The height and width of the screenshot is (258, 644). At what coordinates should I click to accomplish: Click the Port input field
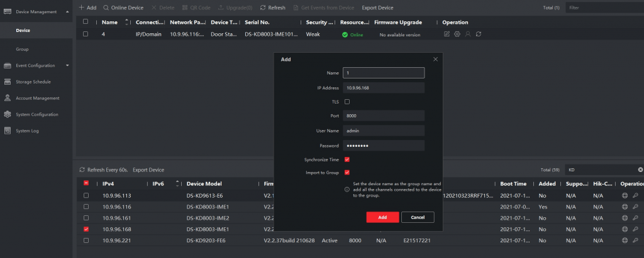(x=384, y=116)
